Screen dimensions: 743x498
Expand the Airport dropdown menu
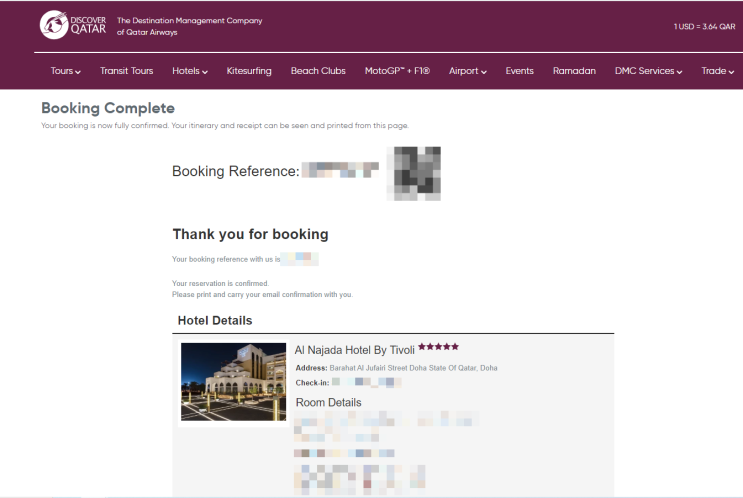click(x=468, y=71)
